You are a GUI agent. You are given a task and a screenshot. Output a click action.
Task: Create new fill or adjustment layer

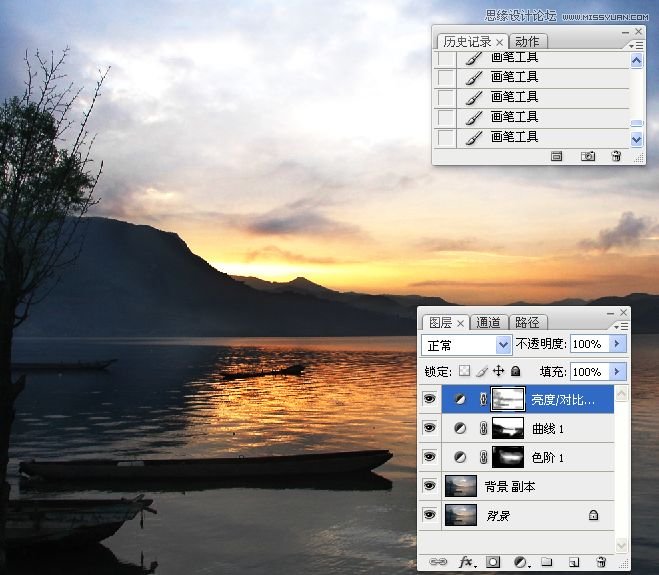521,562
